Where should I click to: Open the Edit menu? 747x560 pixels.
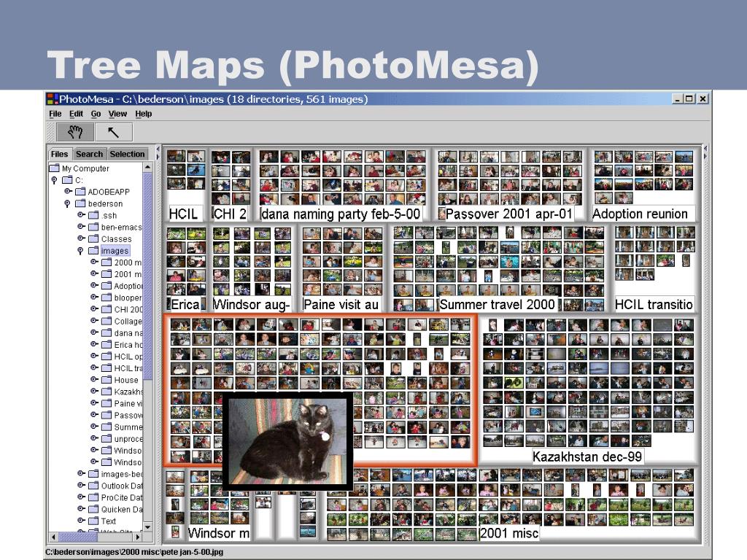click(x=76, y=114)
